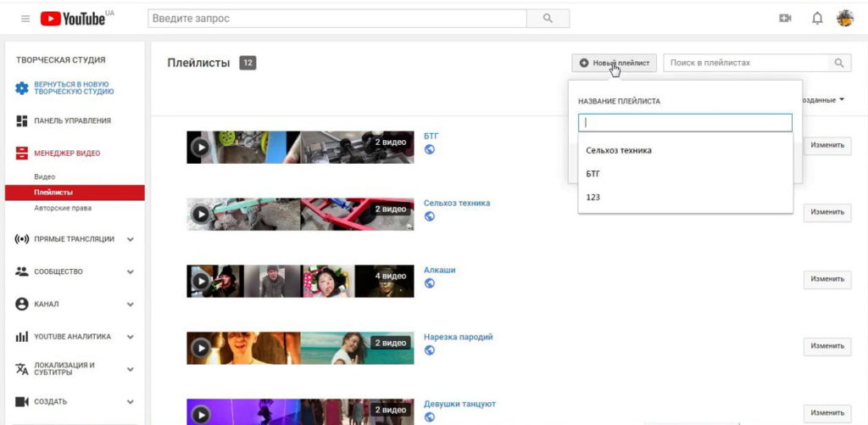
Task: Click the search magnifier button in top bar
Action: 548,18
